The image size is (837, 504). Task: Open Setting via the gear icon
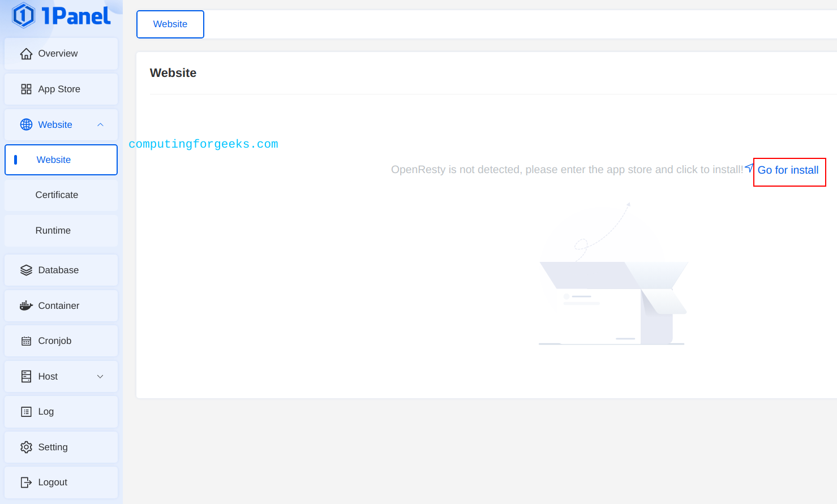point(26,447)
